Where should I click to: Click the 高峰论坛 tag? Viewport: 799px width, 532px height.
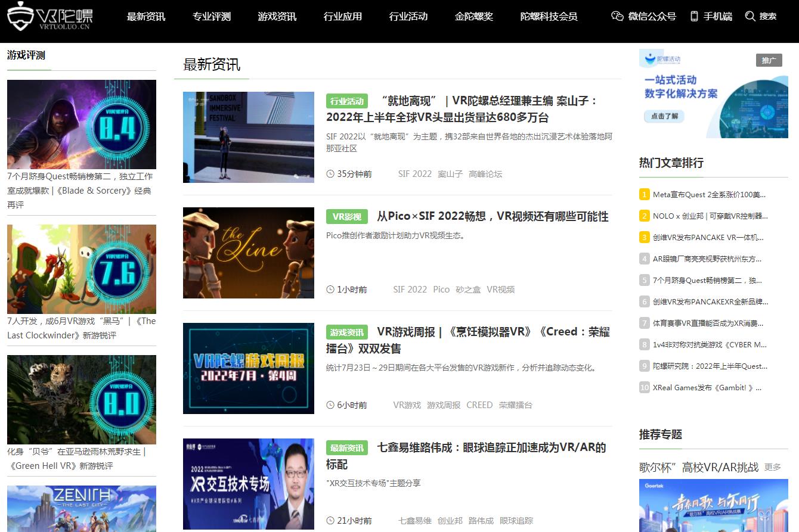(x=485, y=174)
